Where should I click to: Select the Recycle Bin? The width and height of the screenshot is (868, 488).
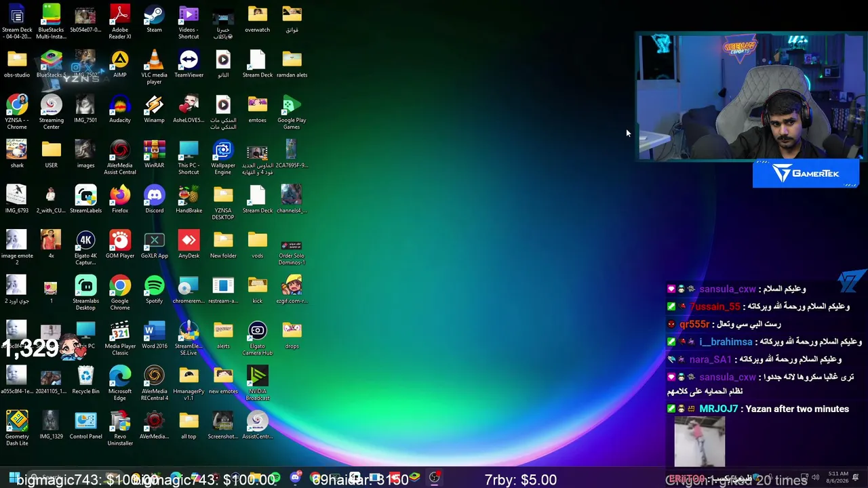[85, 380]
